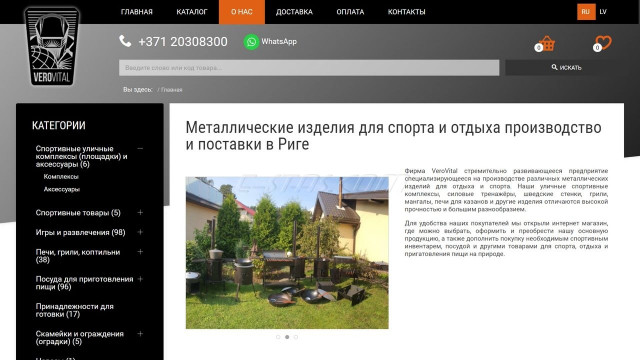Open Посуда для приготовления пищи link
The height and width of the screenshot is (360, 640).
(84, 283)
